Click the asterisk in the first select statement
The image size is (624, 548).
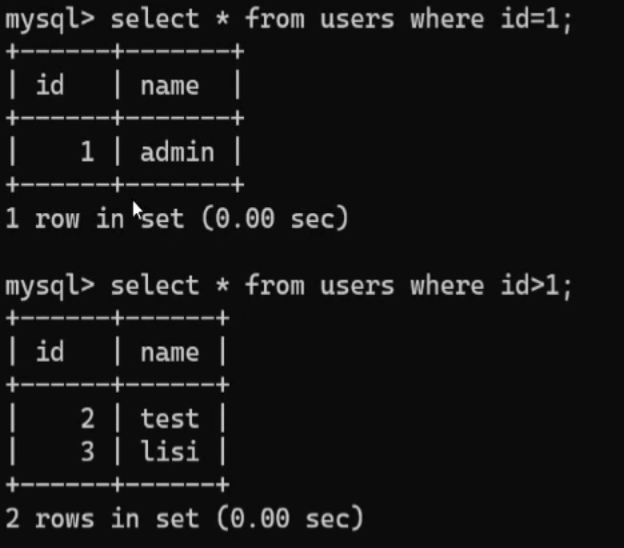point(222,19)
